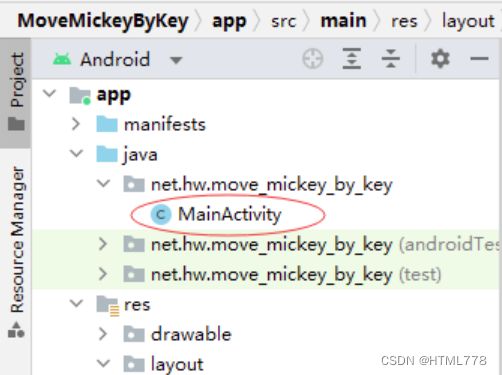This screenshot has width=502, height=375.
Task: Select the layout tree row label
Action: pyautogui.click(x=177, y=365)
